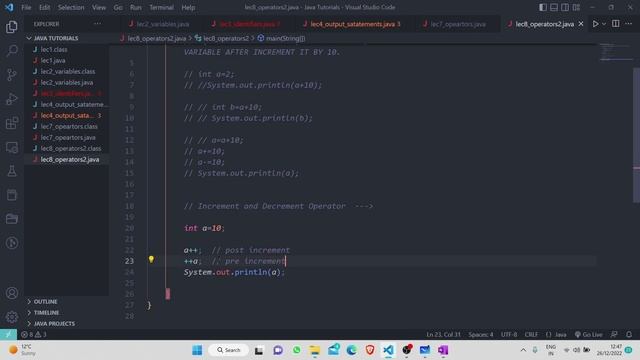
Task: Open the Search view in activity bar
Action: tap(12, 51)
